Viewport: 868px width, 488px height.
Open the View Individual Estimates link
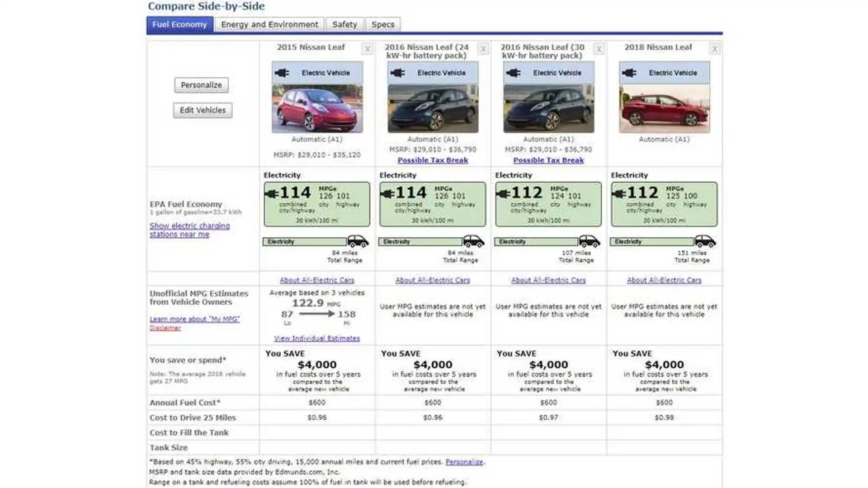[x=317, y=338]
